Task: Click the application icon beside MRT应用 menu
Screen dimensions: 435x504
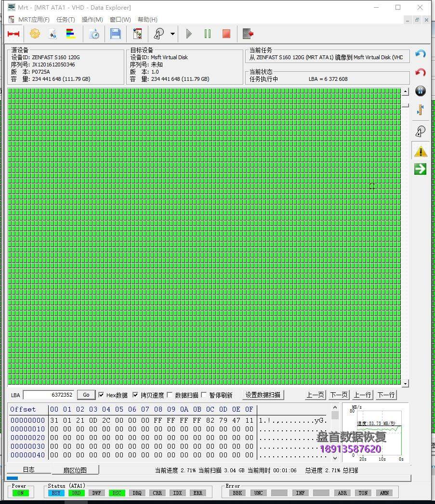Action: 11,20
